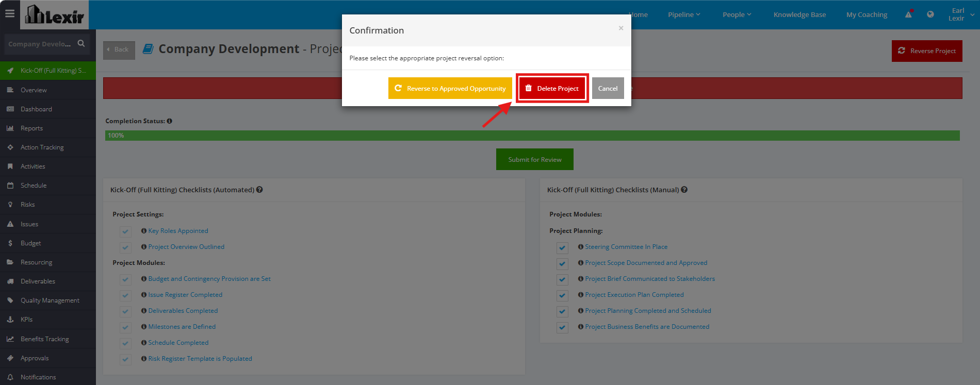
Task: Select Overview in the sidebar
Action: point(48,90)
